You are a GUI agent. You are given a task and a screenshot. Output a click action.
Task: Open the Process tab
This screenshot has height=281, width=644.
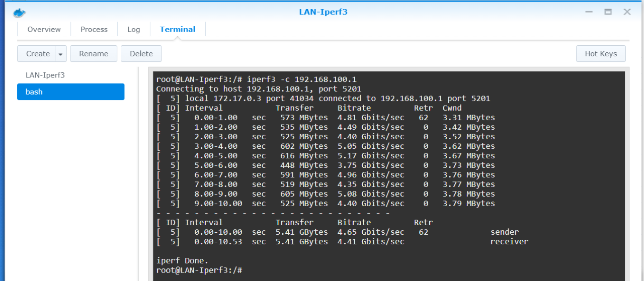94,29
